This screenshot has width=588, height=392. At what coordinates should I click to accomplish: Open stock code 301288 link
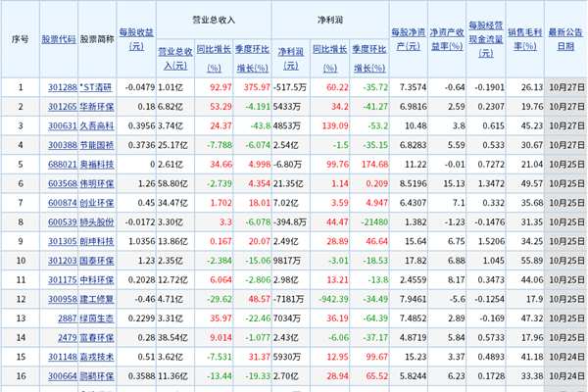pyautogui.click(x=62, y=87)
